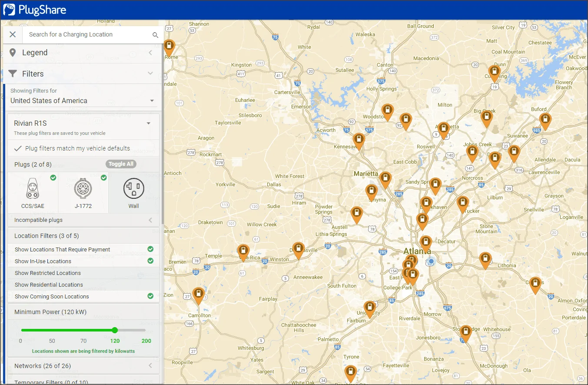Open the charger pin at Woodstock
Viewport: 588px width, 385px height.
coord(387,112)
